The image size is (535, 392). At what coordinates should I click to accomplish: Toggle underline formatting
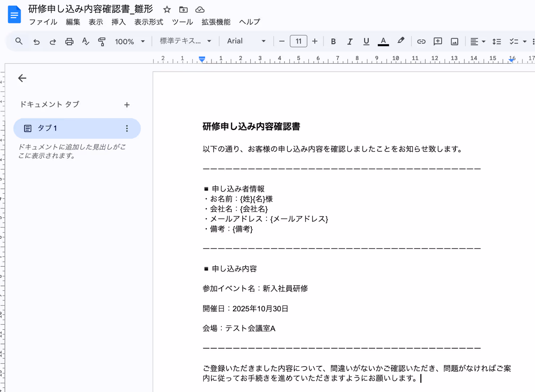[x=366, y=41]
